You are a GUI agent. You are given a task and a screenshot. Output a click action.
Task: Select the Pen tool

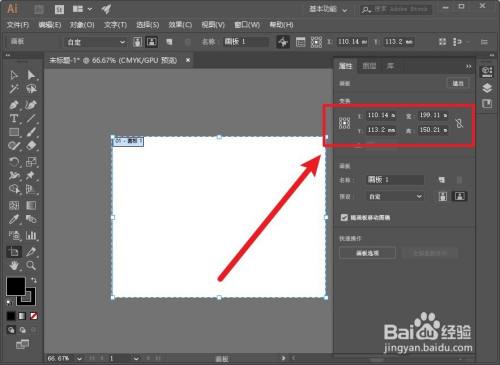14,105
